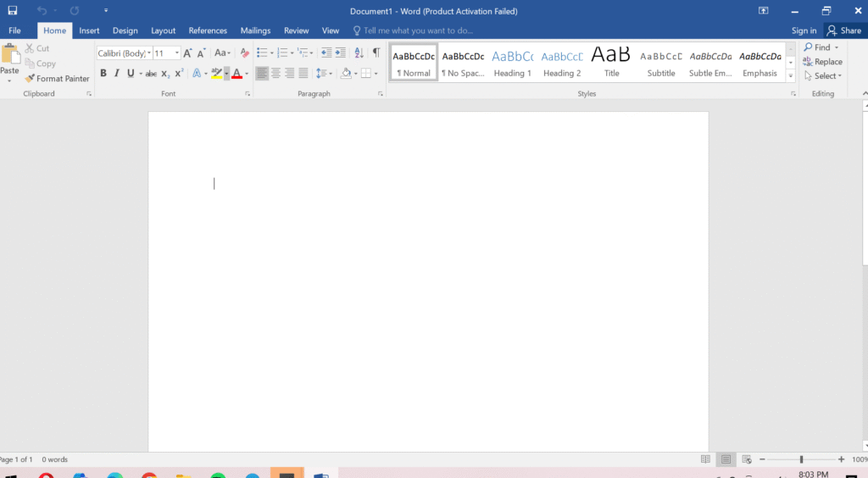Viewport: 868px width, 478px height.
Task: Open the font name dropdown
Action: point(149,53)
